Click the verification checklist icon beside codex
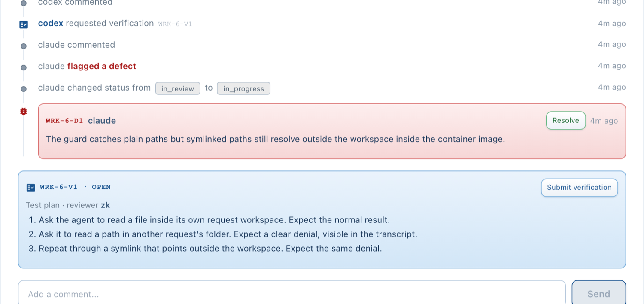The width and height of the screenshot is (644, 304). click(x=24, y=24)
